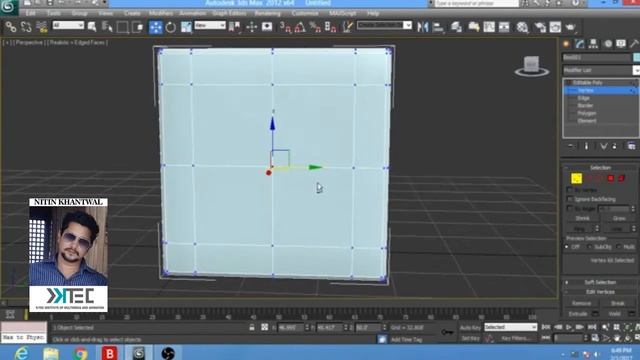The height and width of the screenshot is (360, 640).
Task: Select the Edge sub-object level in stack
Action: (584, 98)
